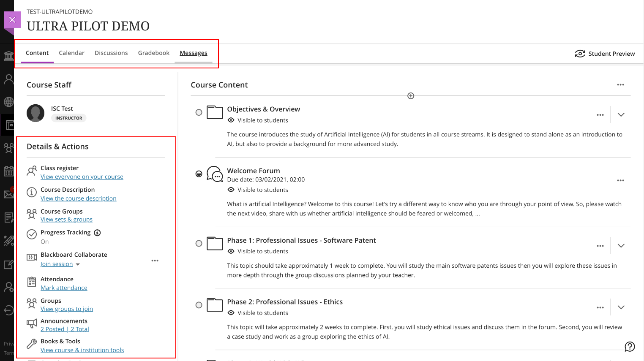This screenshot has width=644, height=361.
Task: Click the help question mark icon
Action: [630, 347]
